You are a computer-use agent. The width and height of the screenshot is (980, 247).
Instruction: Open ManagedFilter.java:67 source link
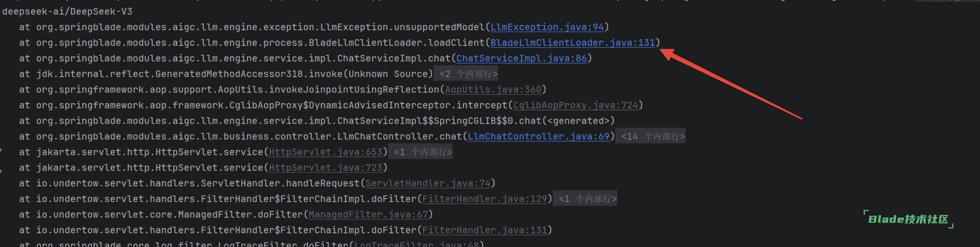click(x=368, y=214)
